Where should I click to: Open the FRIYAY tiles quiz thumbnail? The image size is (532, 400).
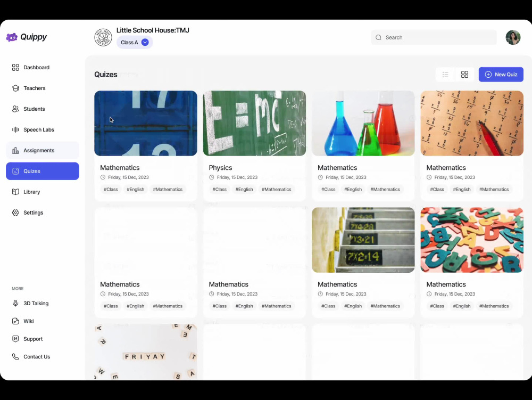[146, 352]
